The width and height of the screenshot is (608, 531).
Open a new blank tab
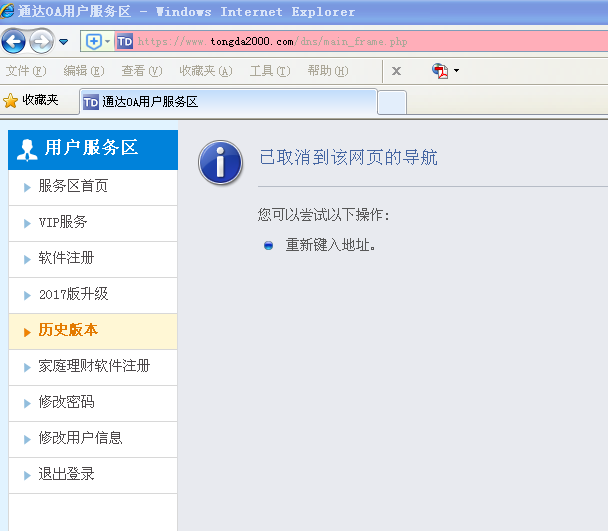click(x=392, y=102)
